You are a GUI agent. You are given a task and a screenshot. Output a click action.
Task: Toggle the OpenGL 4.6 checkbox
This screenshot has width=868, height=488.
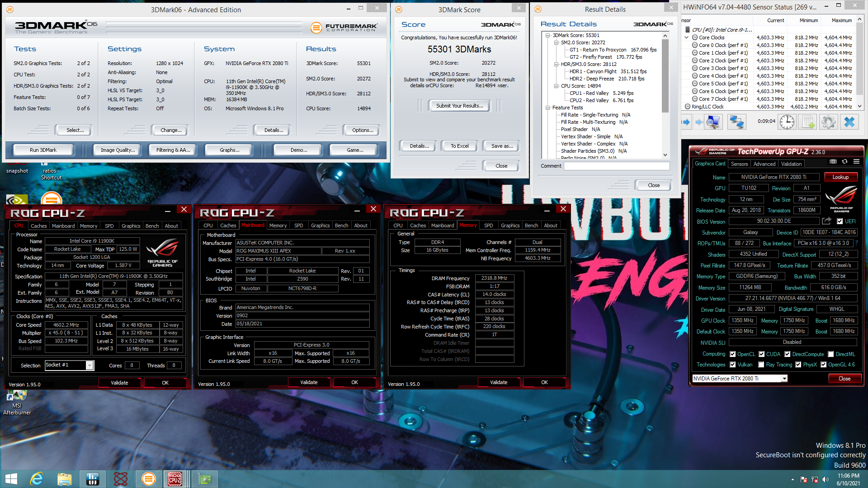[823, 365]
